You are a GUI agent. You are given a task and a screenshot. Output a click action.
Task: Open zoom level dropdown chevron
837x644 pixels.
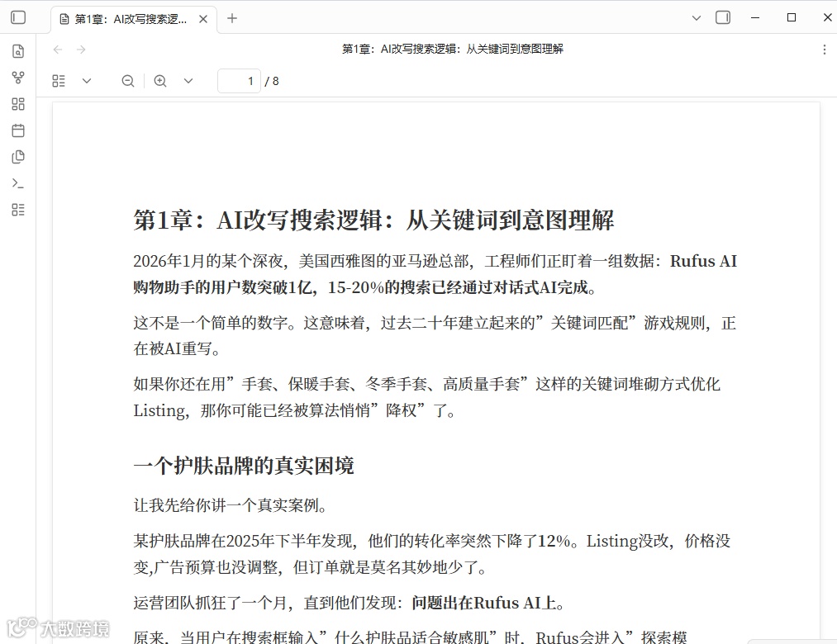[x=188, y=81]
